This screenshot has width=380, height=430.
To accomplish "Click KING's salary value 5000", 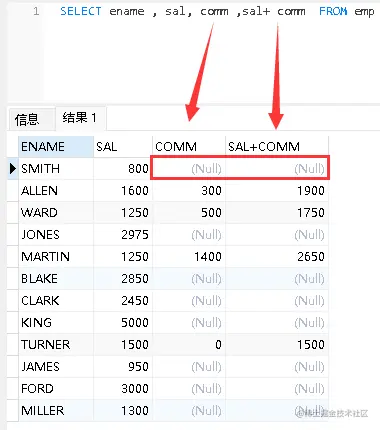I will (135, 323).
